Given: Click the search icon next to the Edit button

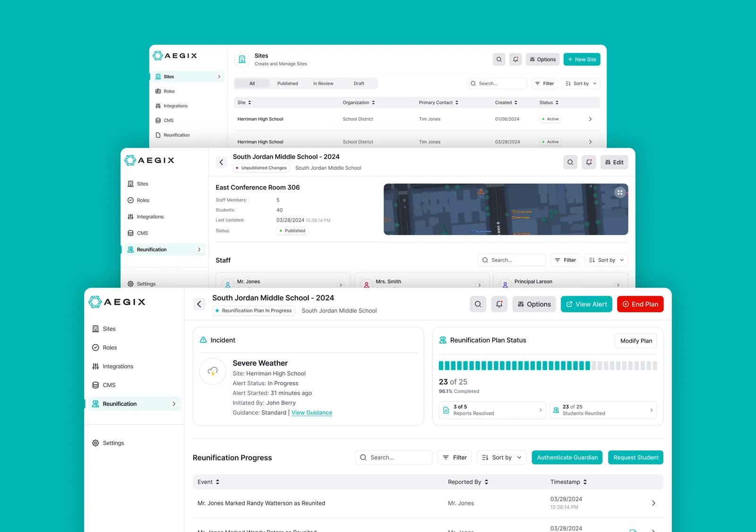Looking at the screenshot, I should click(x=570, y=162).
